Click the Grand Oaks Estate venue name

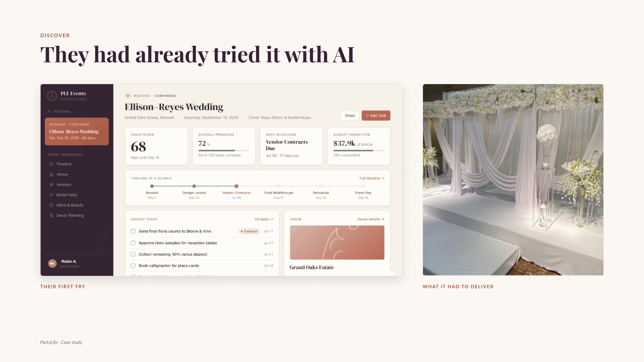(x=312, y=267)
